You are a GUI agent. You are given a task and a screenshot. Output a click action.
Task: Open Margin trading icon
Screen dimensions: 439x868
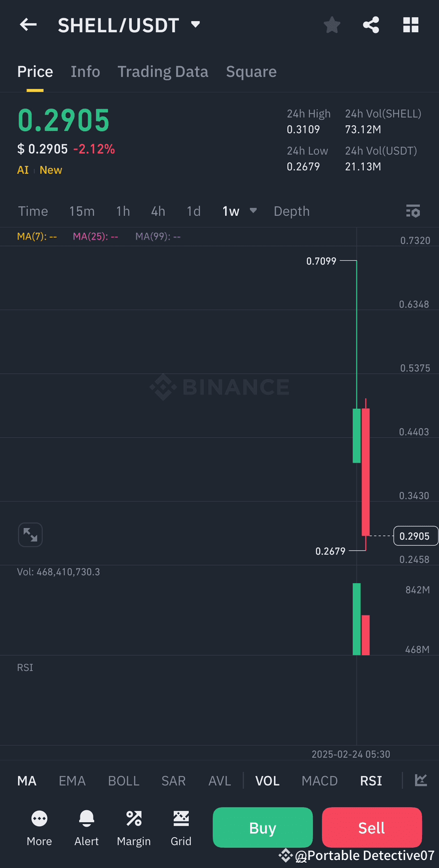(134, 819)
